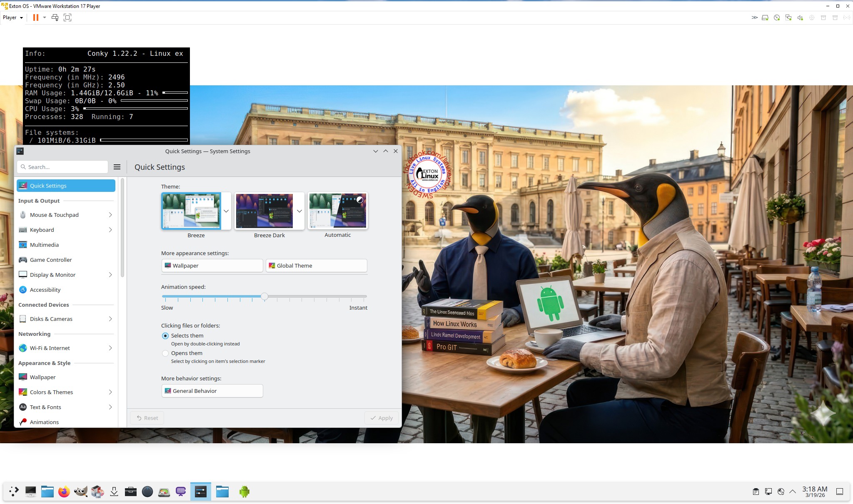Open the VMware Player menu

(12, 17)
